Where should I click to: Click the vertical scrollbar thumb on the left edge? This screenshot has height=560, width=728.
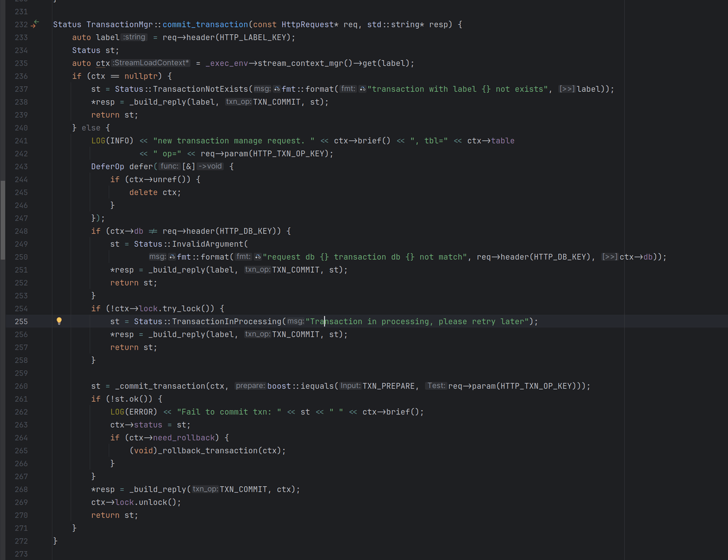coord(3,220)
